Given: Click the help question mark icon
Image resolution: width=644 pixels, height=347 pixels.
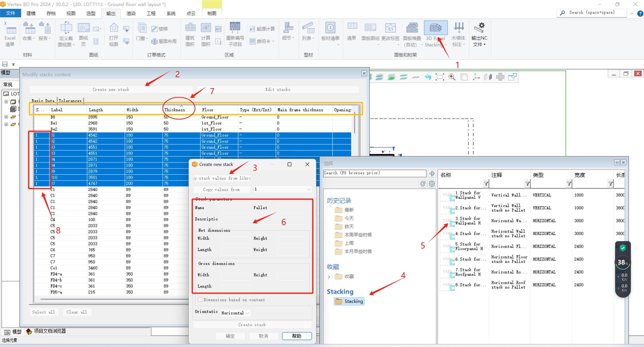Looking at the screenshot, I should point(640,13).
